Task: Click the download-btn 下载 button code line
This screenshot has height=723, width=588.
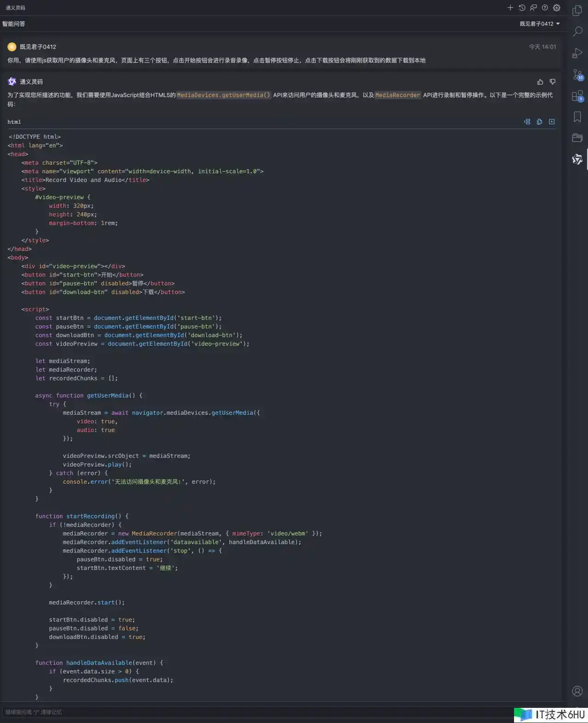Action: 103,292
